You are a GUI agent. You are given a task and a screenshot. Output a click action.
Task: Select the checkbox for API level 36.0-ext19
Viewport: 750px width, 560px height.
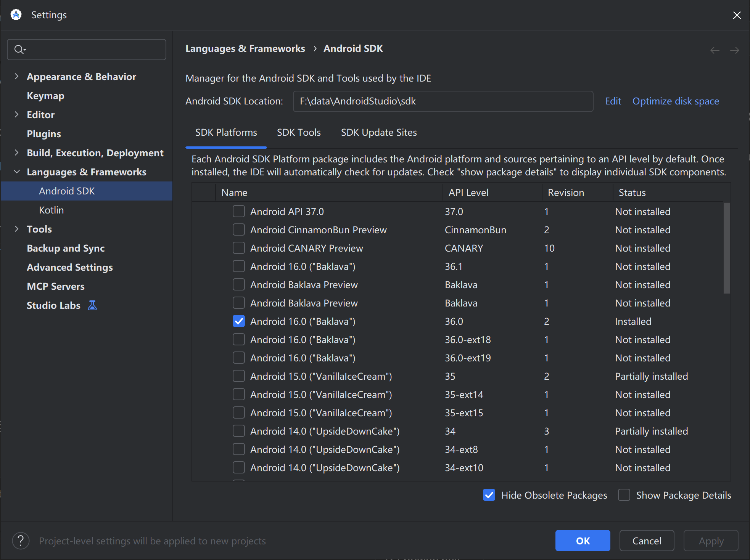click(x=239, y=358)
